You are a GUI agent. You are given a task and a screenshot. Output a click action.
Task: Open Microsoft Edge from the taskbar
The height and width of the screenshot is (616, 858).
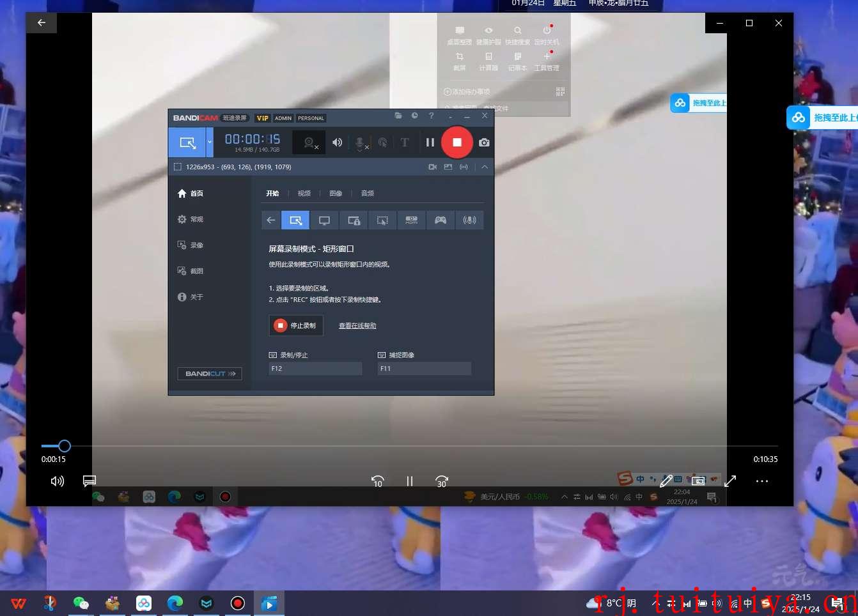click(x=175, y=603)
